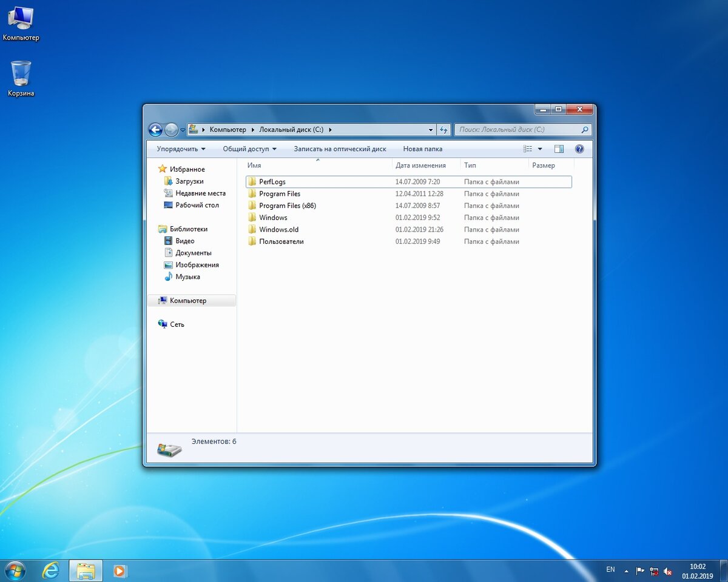Open the help question mark icon
Image resolution: width=728 pixels, height=582 pixels.
579,149
